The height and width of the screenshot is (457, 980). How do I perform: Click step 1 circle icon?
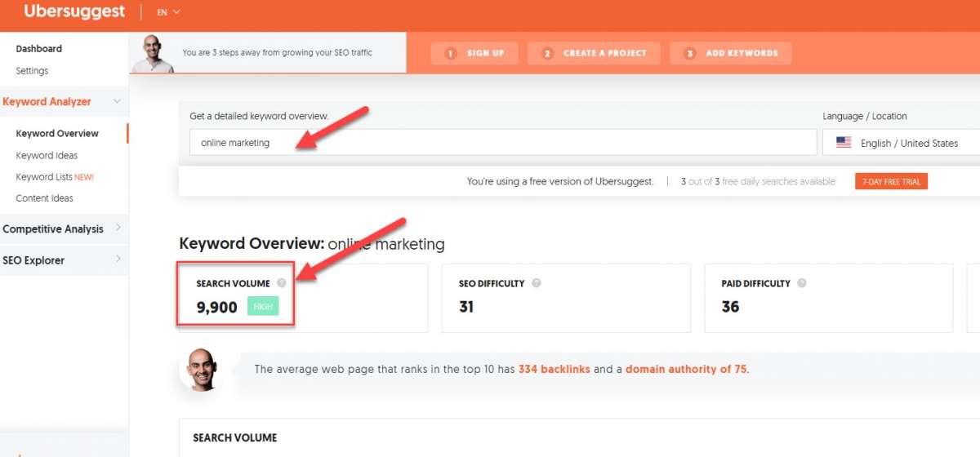pos(451,53)
